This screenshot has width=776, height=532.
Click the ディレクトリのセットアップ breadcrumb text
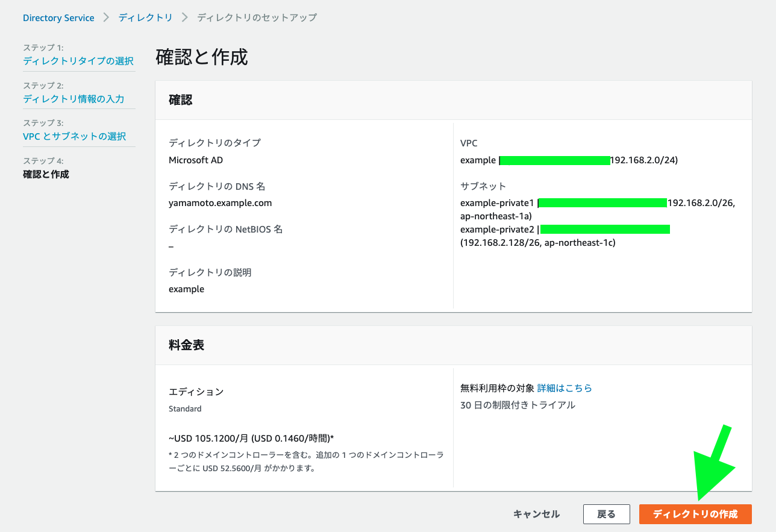[257, 17]
